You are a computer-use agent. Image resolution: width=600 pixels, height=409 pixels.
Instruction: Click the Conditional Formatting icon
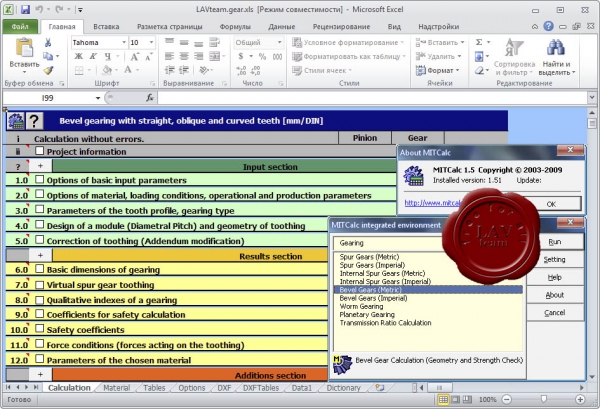click(x=297, y=42)
